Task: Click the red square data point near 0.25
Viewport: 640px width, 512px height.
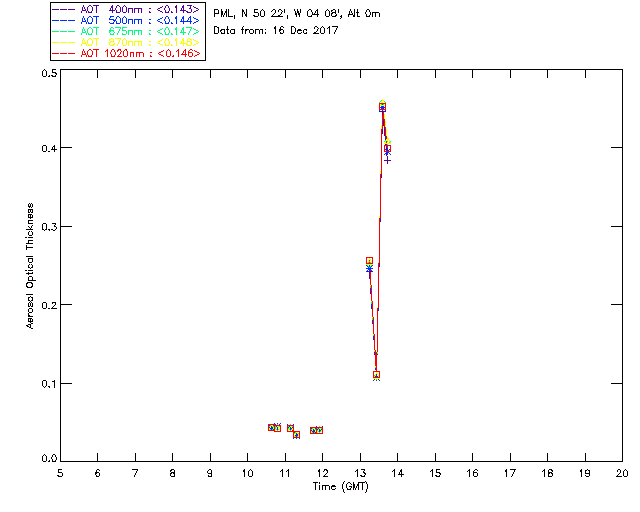Action: (369, 261)
